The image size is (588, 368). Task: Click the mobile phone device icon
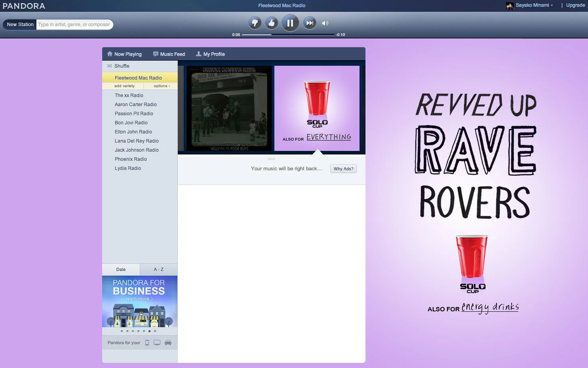(x=147, y=343)
